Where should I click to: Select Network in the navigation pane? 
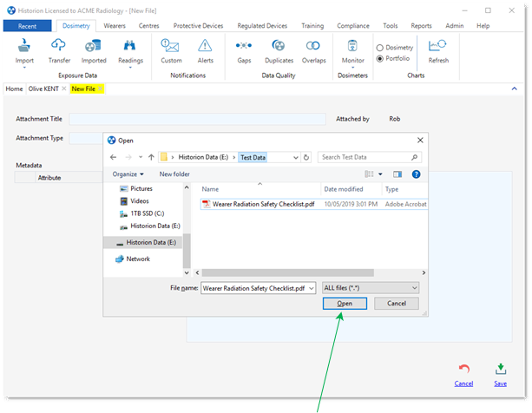(138, 259)
